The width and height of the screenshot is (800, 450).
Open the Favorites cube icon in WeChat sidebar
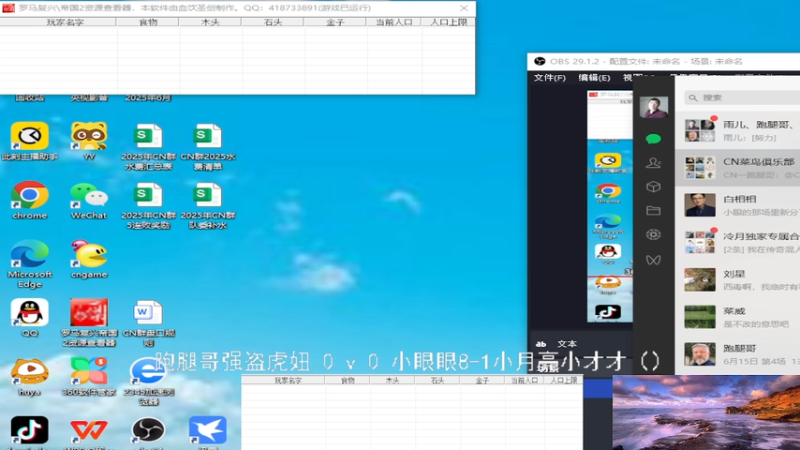point(653,187)
